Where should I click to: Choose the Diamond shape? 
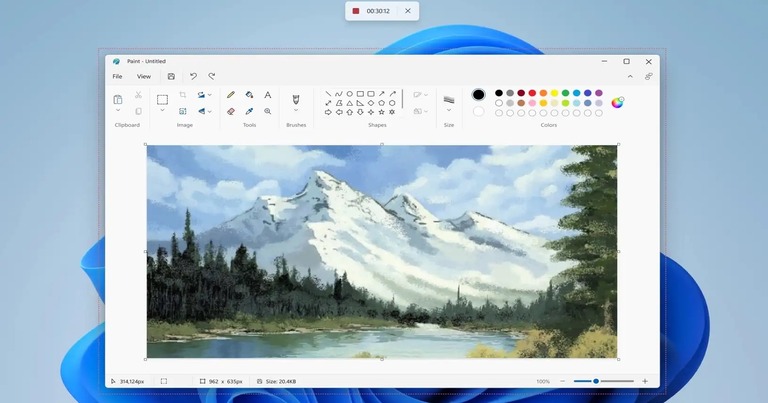point(371,103)
